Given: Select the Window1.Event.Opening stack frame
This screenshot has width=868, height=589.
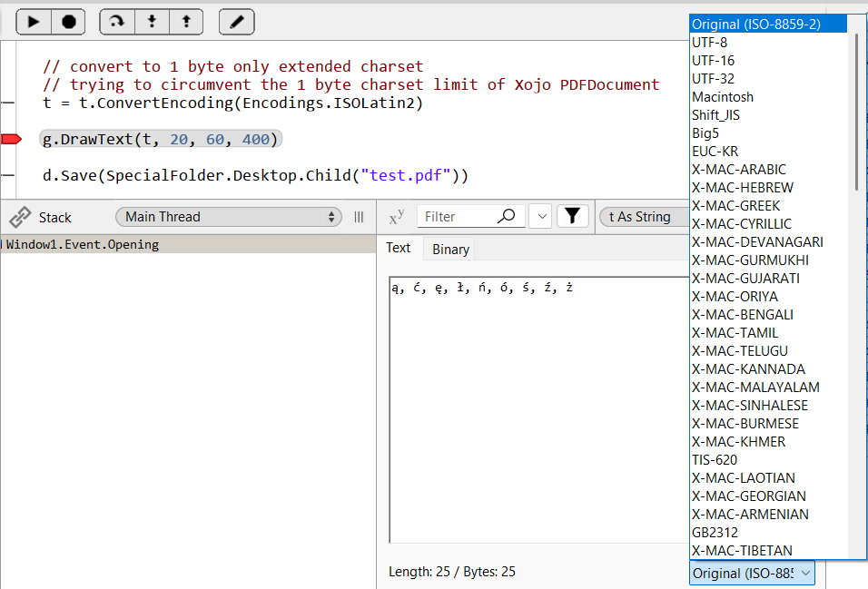Looking at the screenshot, I should (x=188, y=244).
